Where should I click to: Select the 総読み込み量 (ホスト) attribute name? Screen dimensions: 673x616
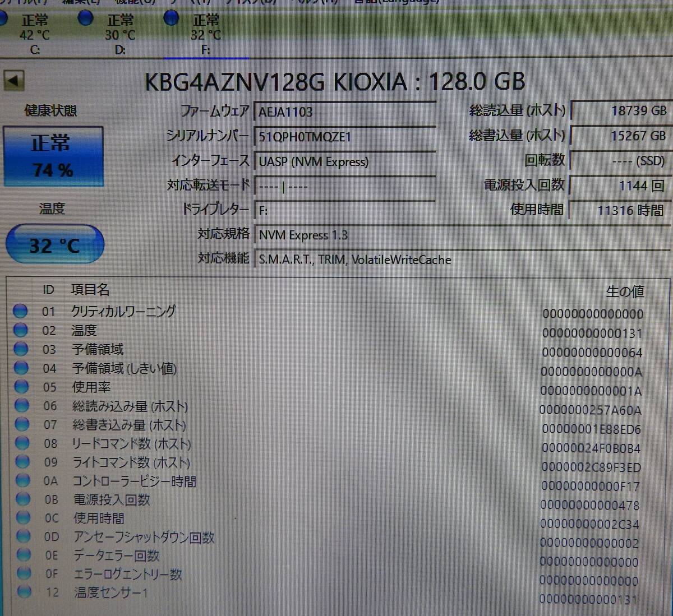tap(130, 406)
